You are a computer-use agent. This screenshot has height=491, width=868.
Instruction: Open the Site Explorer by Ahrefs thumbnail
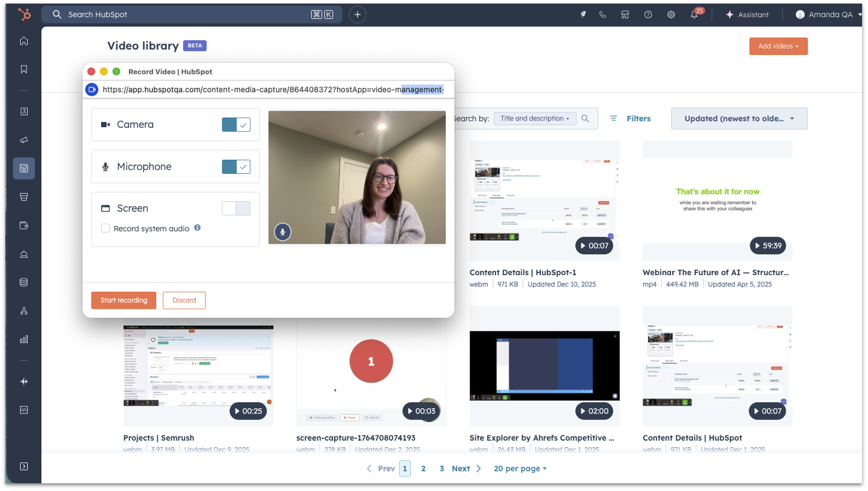click(x=545, y=366)
